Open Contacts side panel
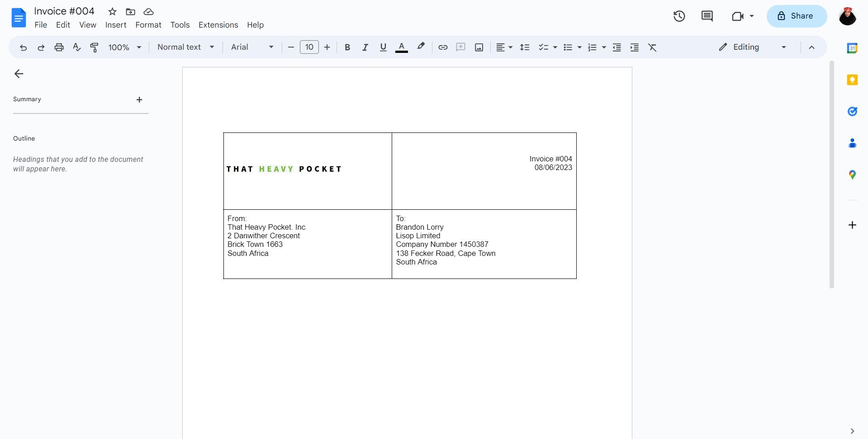 (852, 143)
